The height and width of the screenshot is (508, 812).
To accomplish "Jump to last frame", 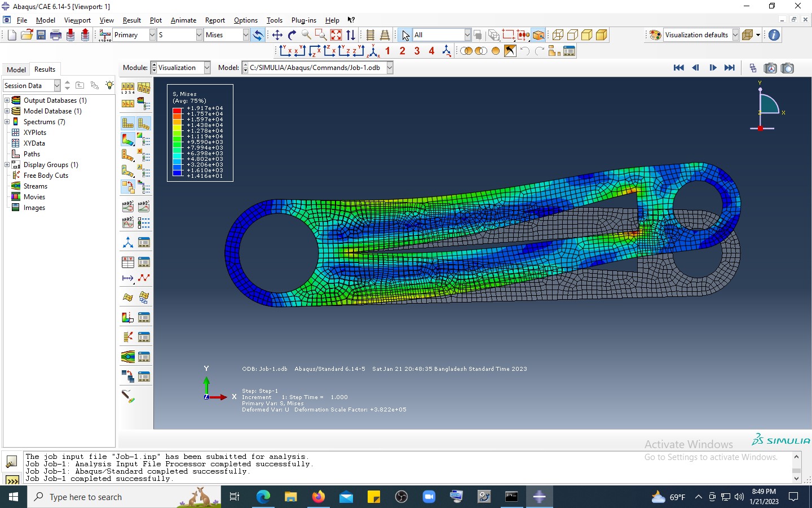I will click(x=730, y=68).
